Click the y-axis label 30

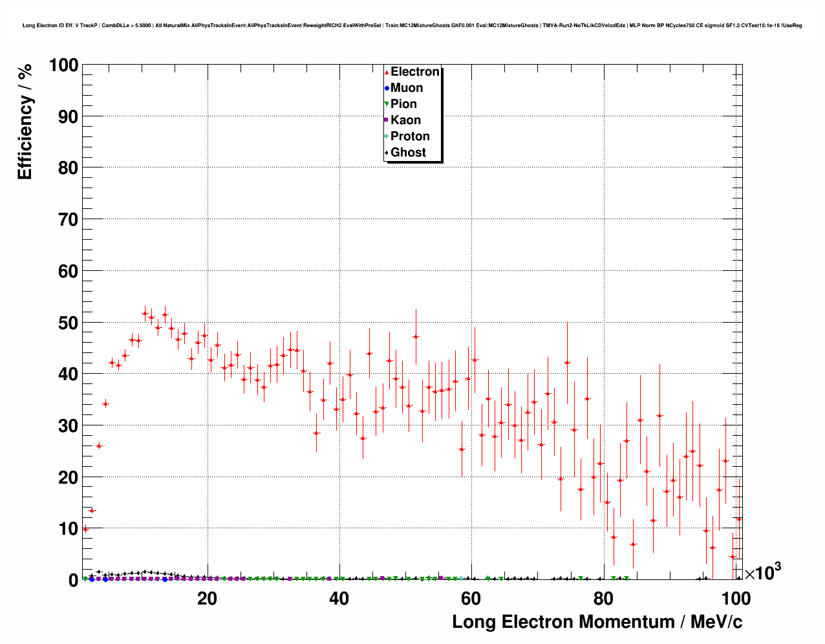pyautogui.click(x=69, y=426)
